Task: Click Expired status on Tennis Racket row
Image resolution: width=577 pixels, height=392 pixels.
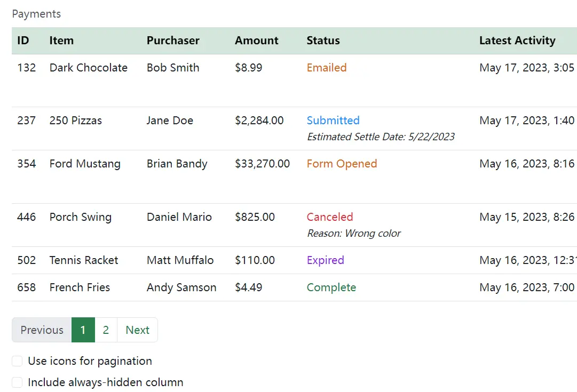Action: [x=325, y=260]
